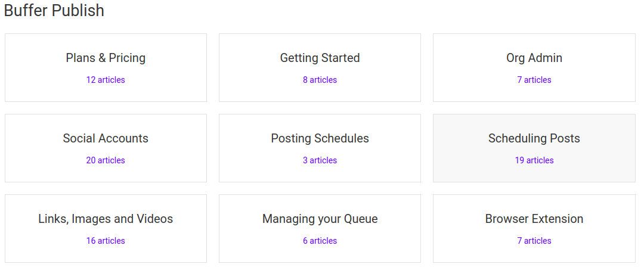Click the 6 articles link
Image resolution: width=644 pixels, height=270 pixels.
point(320,241)
